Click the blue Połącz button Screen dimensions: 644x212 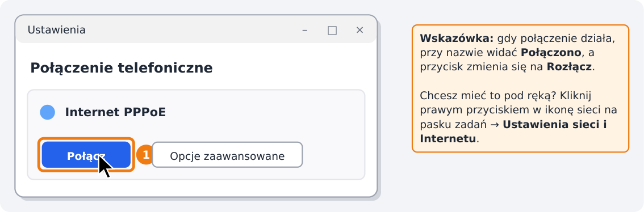(86, 155)
